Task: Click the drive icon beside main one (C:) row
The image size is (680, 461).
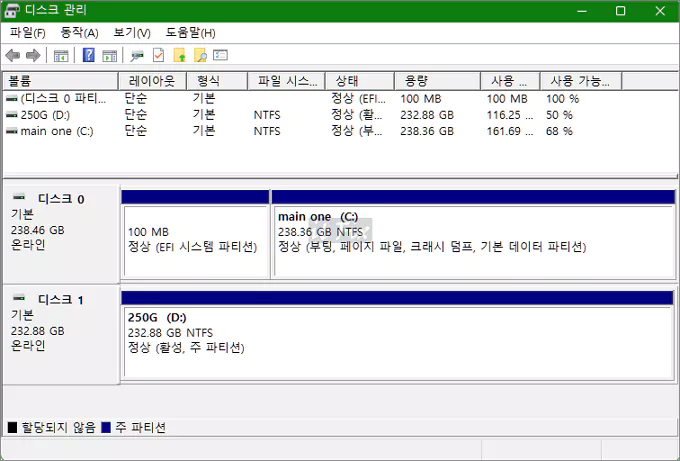Action: tap(12, 131)
